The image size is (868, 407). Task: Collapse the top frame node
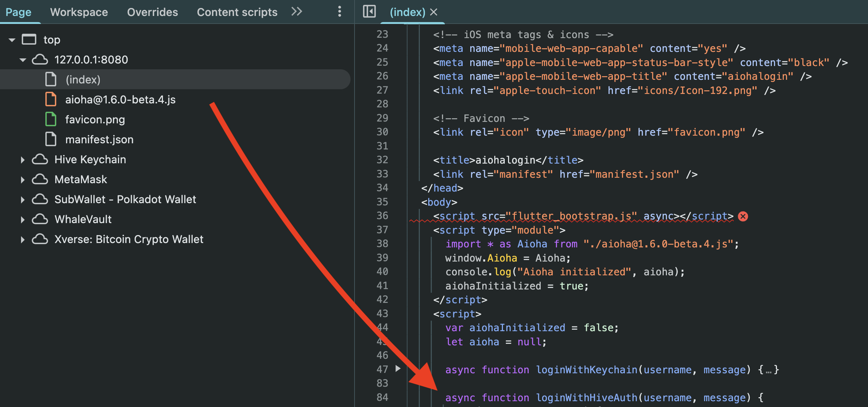(12, 40)
